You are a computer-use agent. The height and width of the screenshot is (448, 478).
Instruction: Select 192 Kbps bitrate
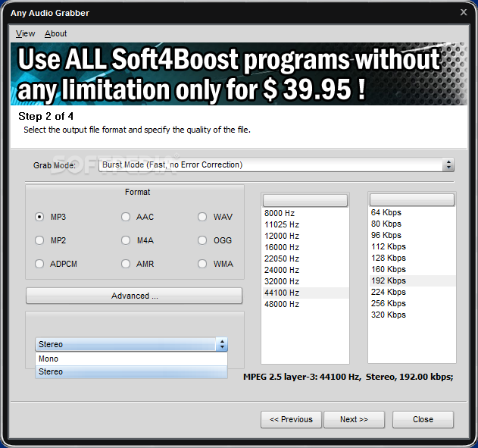click(x=412, y=280)
